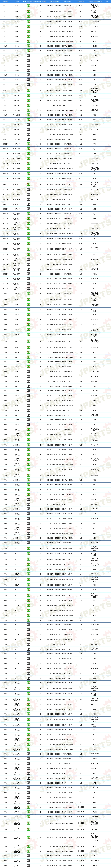Click 'AUE' engine code in SEAT LEON row

[x=95, y=51]
